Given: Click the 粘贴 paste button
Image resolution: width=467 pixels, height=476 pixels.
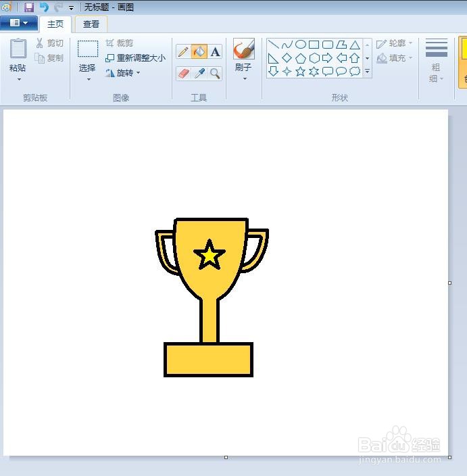Looking at the screenshot, I should [18, 55].
